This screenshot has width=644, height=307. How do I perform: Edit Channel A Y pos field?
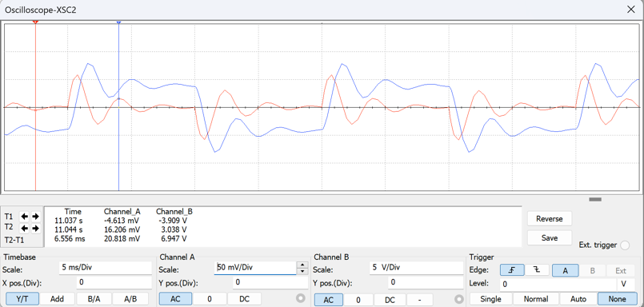point(270,283)
